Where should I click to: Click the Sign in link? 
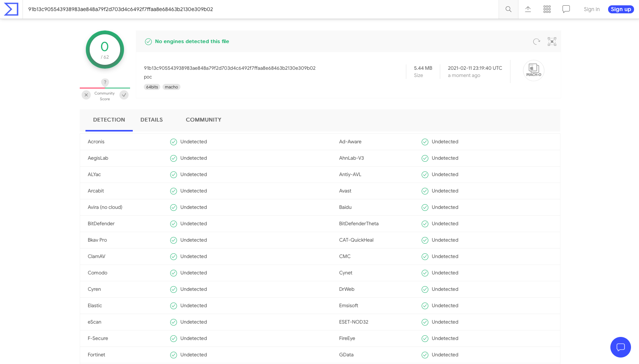[x=592, y=9]
